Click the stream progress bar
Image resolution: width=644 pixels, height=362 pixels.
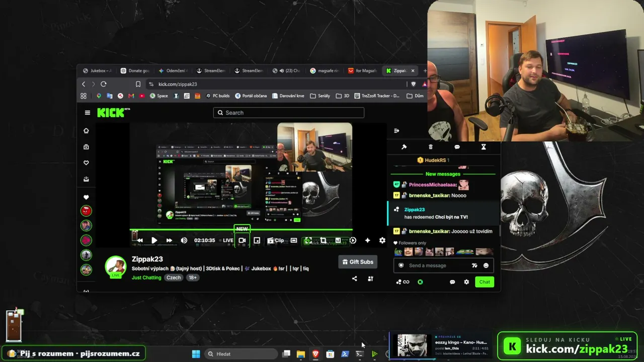(x=241, y=230)
